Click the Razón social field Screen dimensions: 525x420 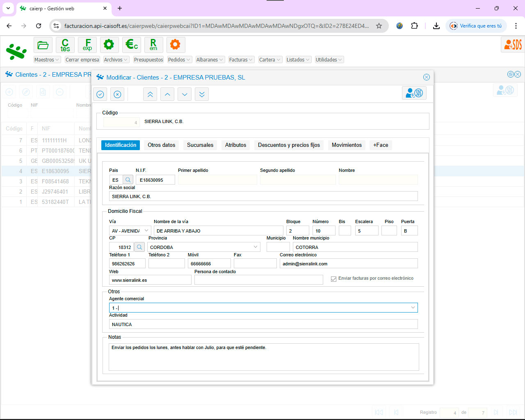coord(263,196)
